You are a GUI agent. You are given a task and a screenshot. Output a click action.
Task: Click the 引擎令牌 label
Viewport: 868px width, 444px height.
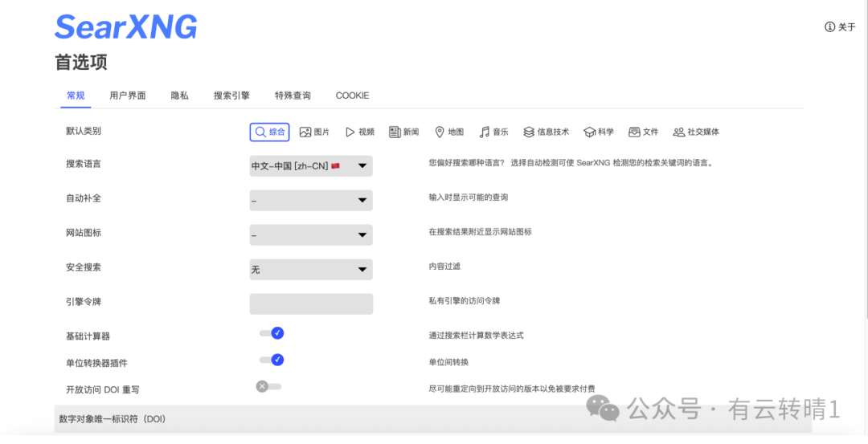click(x=84, y=302)
